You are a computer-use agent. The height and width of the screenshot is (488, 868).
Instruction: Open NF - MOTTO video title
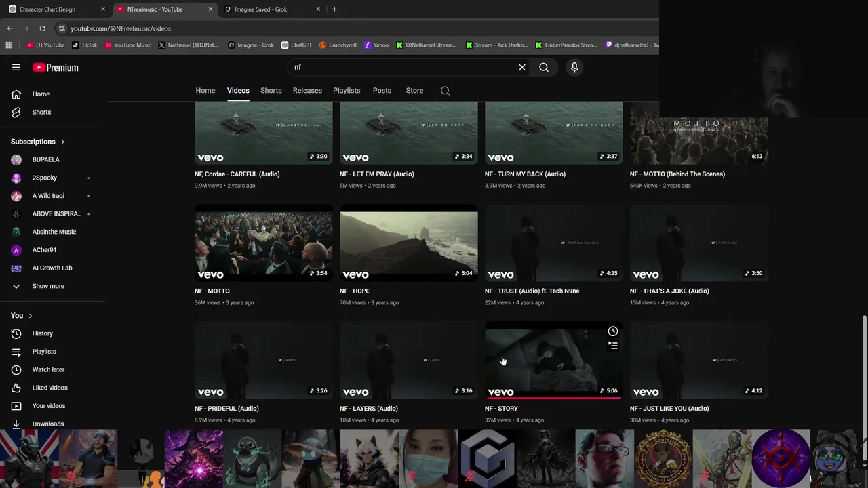[x=212, y=291]
